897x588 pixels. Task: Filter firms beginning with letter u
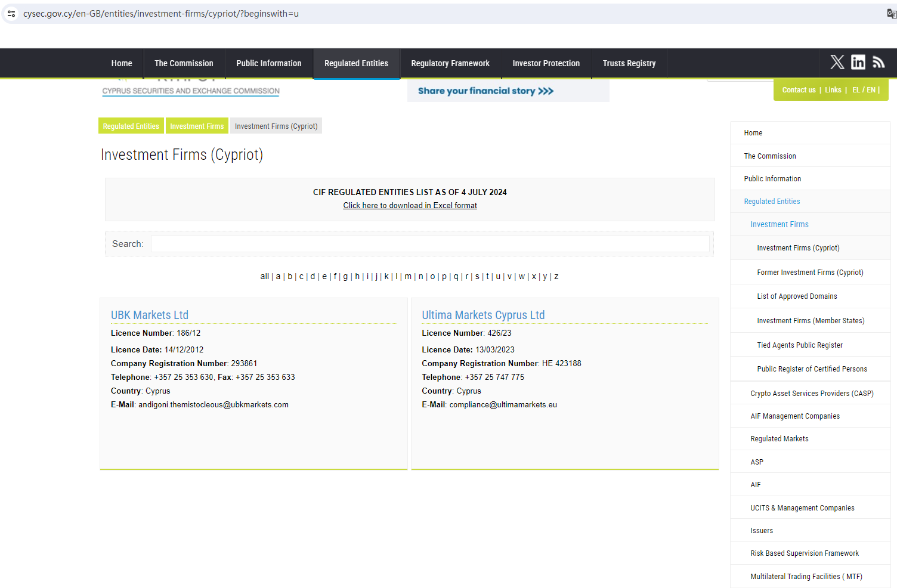point(498,276)
